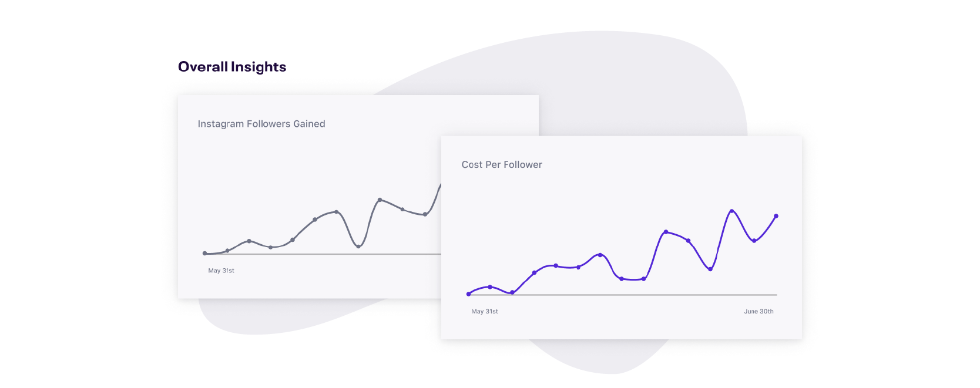This screenshot has width=980, height=388.
Task: Click the first gray data point at baseline
Action: 204,254
